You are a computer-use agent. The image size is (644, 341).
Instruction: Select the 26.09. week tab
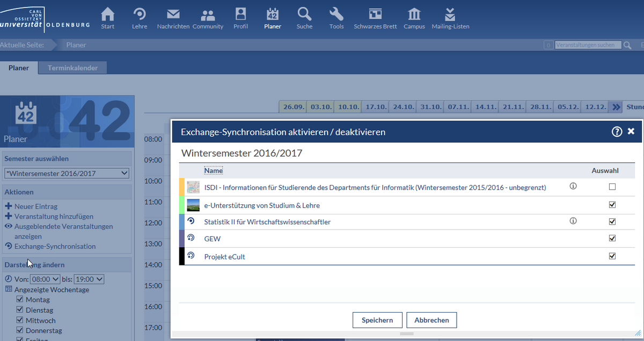[294, 107]
